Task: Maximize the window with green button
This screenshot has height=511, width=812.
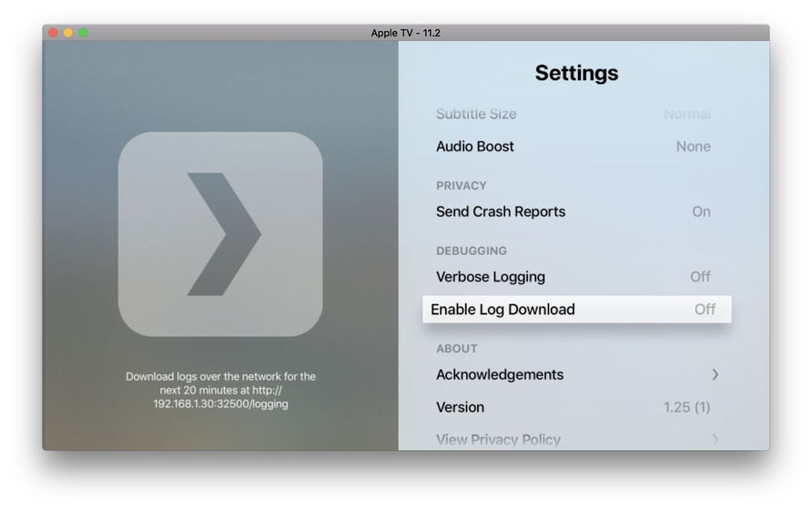Action: tap(83, 33)
